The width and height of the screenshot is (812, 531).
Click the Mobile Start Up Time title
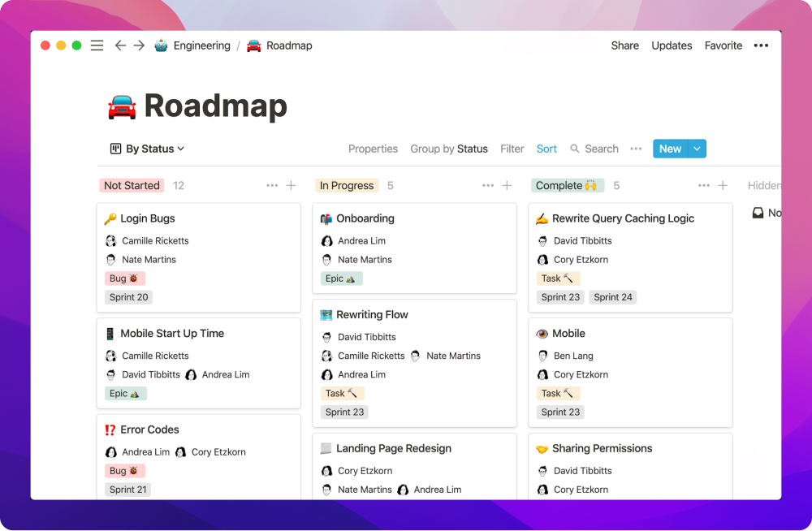(172, 334)
